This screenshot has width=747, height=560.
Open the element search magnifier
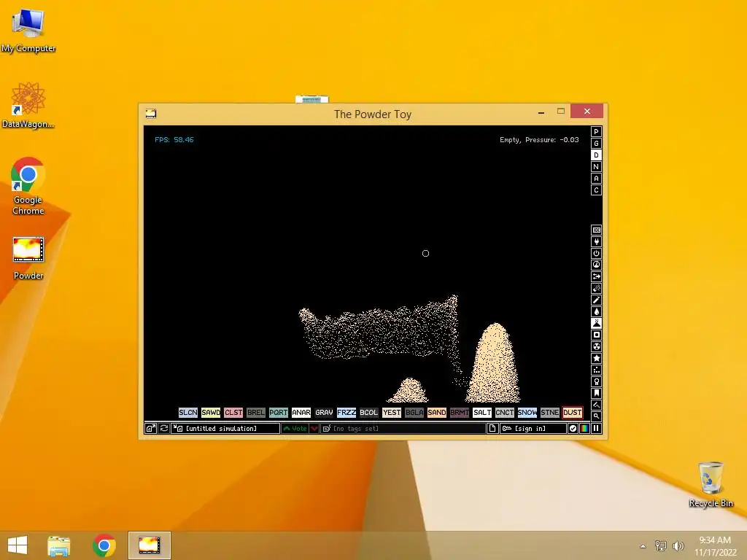click(596, 416)
